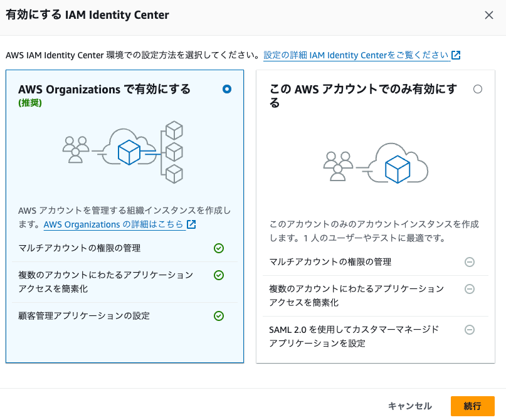Click この AWS アカウントでのみ有効にする heading
The image size is (506, 420).
click(x=363, y=96)
